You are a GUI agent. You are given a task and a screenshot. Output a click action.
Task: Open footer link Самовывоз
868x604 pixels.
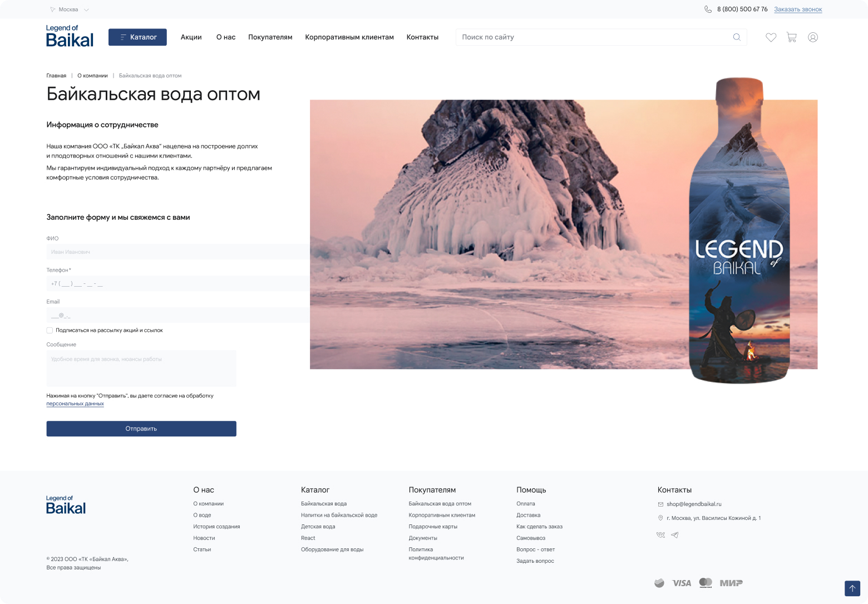point(531,538)
